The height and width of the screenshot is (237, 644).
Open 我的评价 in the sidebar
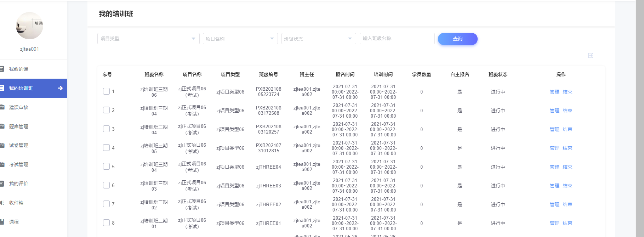[19, 184]
